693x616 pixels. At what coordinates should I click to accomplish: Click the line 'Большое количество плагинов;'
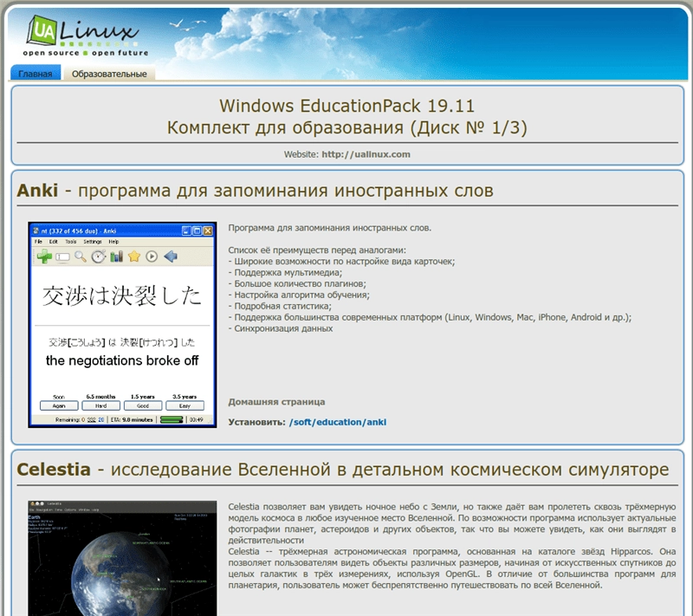(297, 283)
